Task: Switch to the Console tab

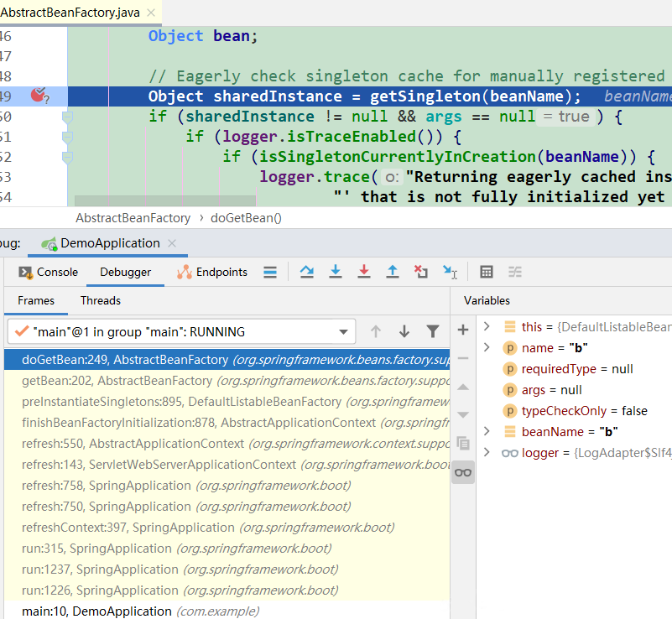Action: tap(48, 272)
